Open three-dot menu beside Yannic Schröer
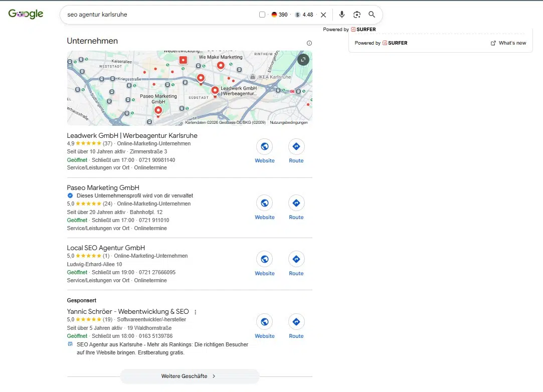 tap(196, 312)
